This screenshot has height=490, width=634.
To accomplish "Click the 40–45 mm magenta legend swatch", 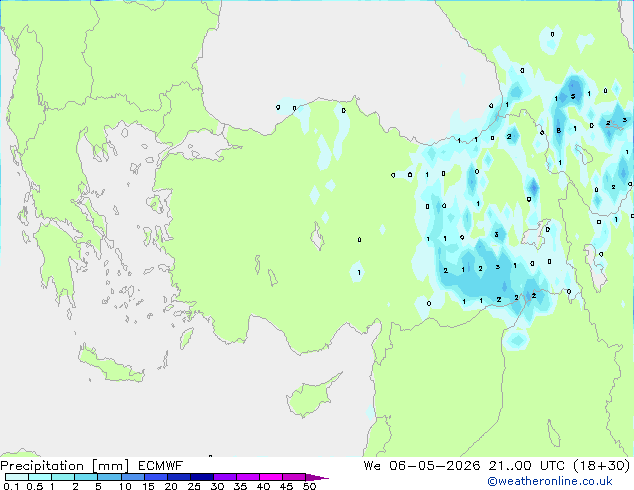I will coord(271,477).
